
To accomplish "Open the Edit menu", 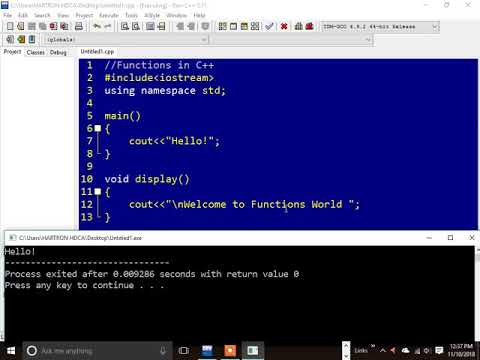I will point(23,15).
